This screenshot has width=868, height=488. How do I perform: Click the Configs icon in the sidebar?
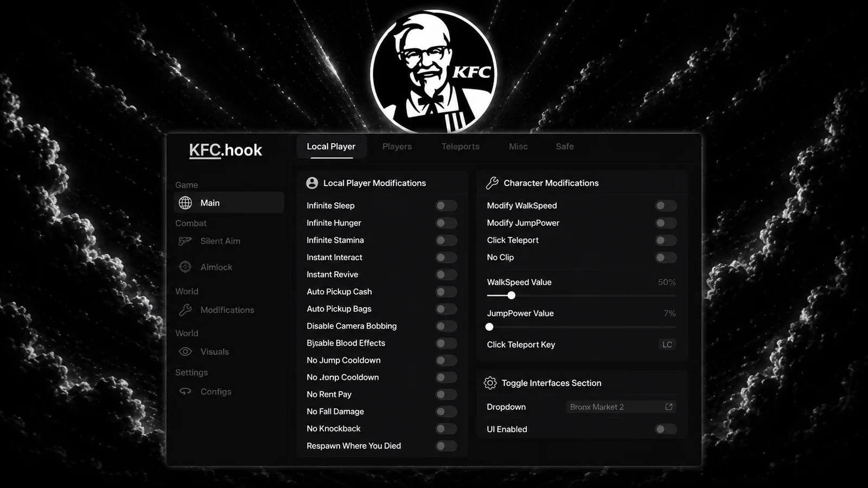point(185,391)
